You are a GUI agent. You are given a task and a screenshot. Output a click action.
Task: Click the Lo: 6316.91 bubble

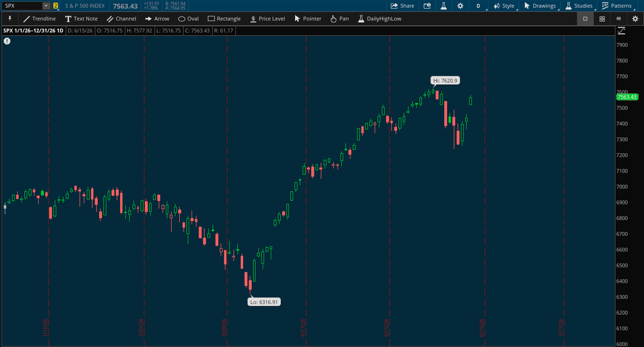(x=265, y=302)
